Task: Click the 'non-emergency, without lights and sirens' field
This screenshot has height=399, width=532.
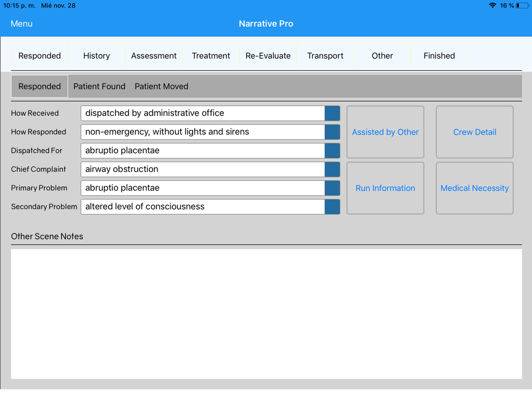Action: pos(203,132)
